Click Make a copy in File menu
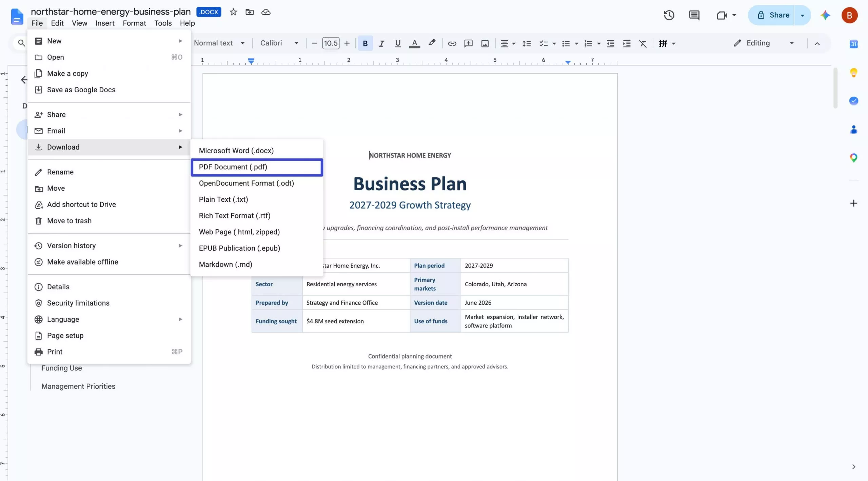This screenshot has width=868, height=481. click(x=109, y=74)
